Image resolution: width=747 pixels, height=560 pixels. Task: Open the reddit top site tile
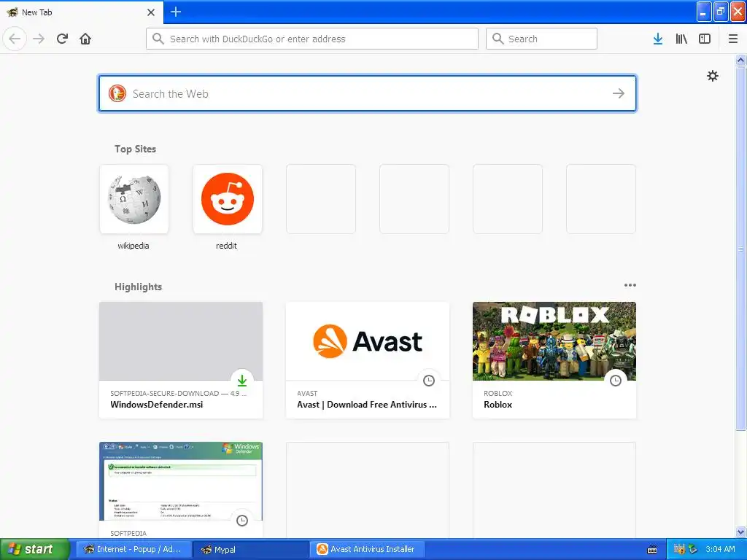(228, 199)
